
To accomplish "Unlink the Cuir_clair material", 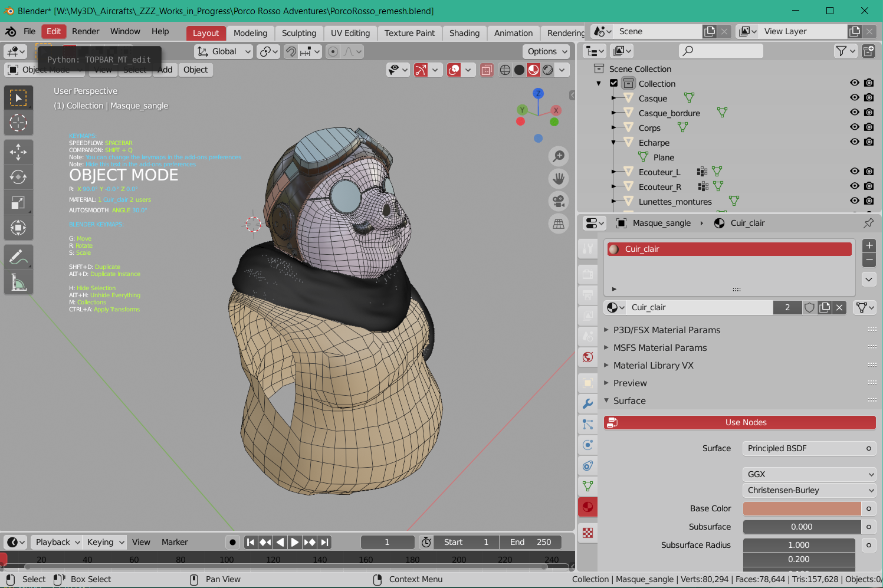I will (x=839, y=307).
